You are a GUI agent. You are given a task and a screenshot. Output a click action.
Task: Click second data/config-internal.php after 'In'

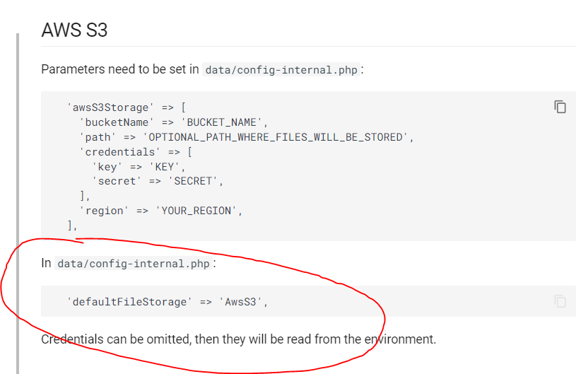[x=134, y=264]
